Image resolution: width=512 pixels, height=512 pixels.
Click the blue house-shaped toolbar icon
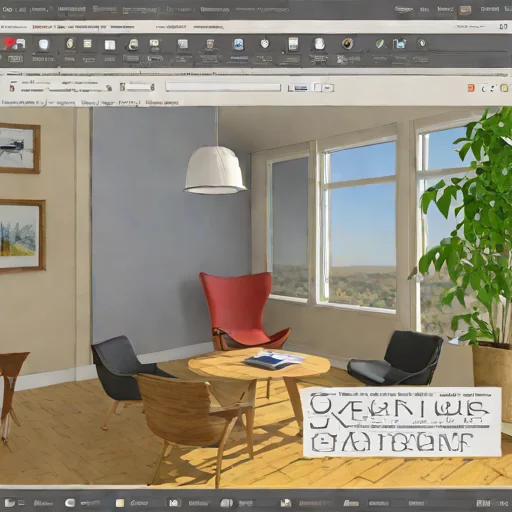[x=399, y=44]
